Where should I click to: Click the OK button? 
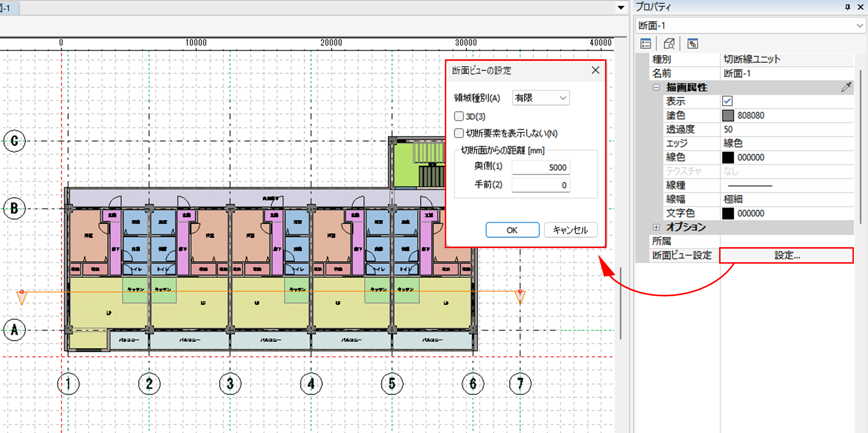click(512, 230)
